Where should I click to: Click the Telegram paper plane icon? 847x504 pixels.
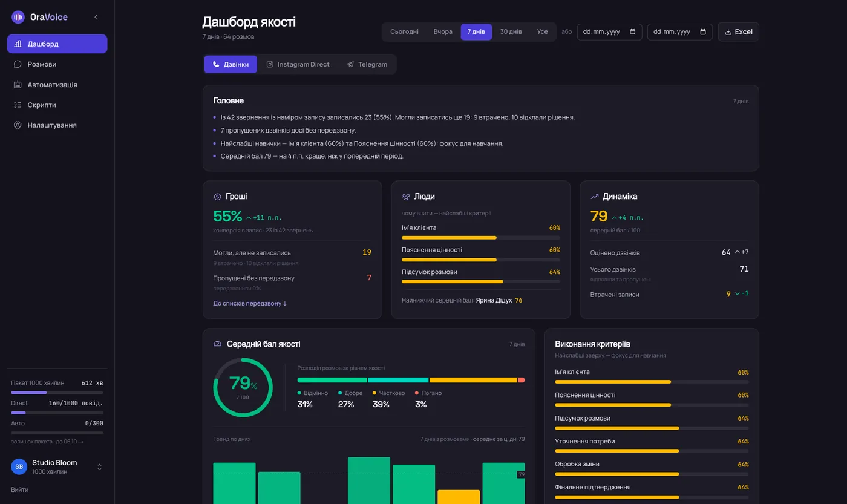(x=350, y=64)
